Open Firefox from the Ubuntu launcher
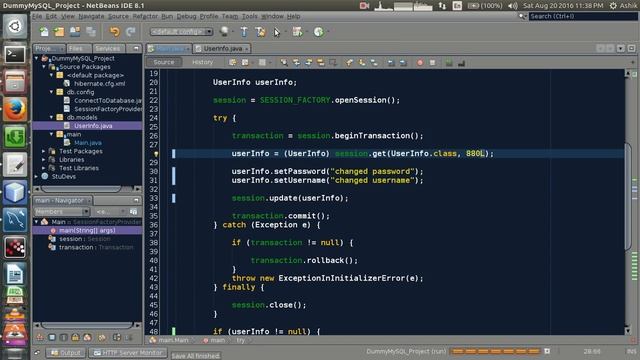This screenshot has height=360, width=640. click(x=15, y=109)
